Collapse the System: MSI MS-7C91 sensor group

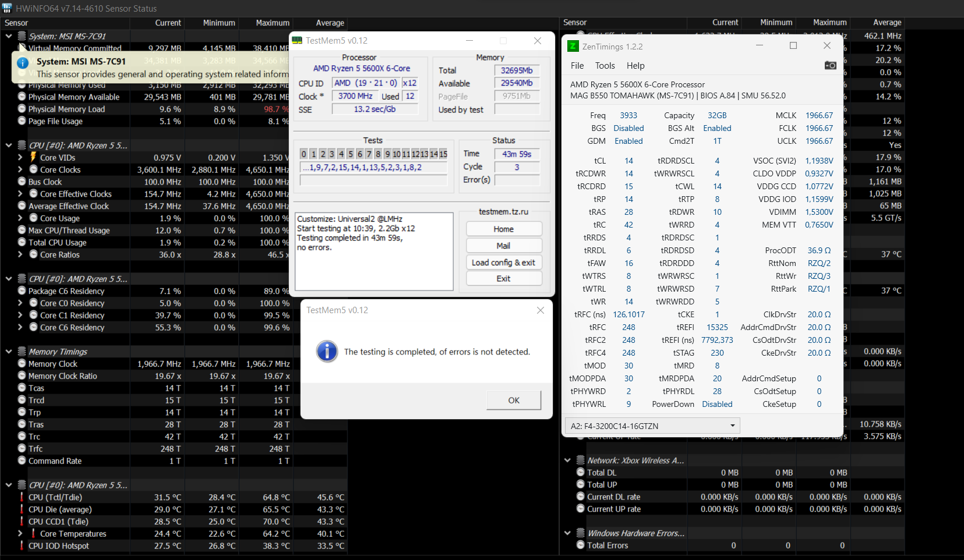coord(9,36)
